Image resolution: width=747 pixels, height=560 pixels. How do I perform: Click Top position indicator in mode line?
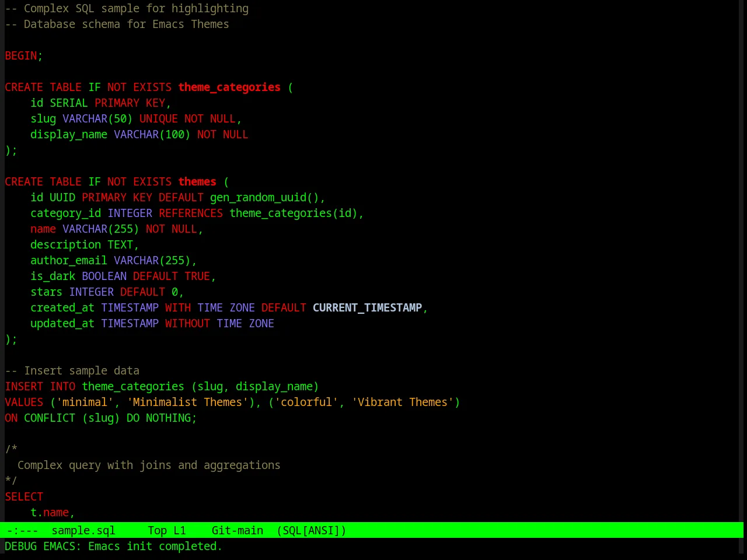157,530
